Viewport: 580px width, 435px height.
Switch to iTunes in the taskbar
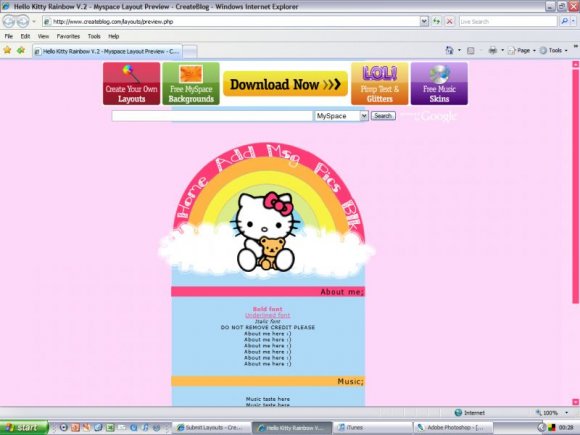click(373, 428)
